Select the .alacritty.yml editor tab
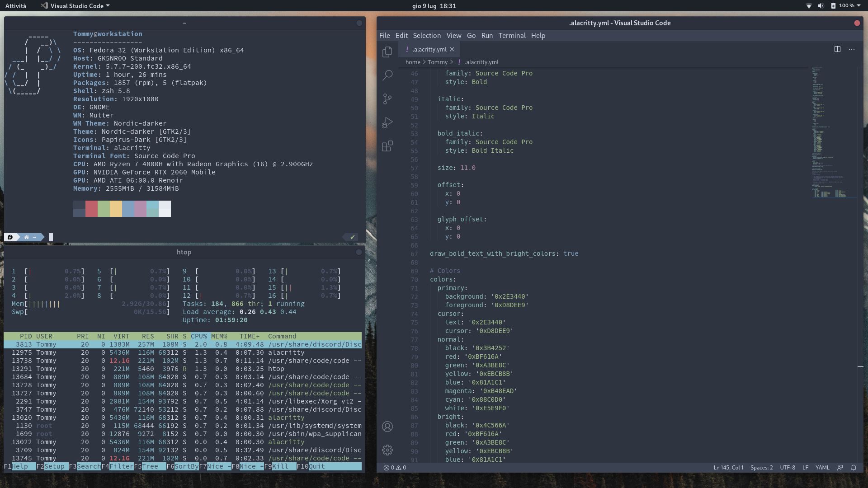The height and width of the screenshot is (488, 868). (x=429, y=50)
